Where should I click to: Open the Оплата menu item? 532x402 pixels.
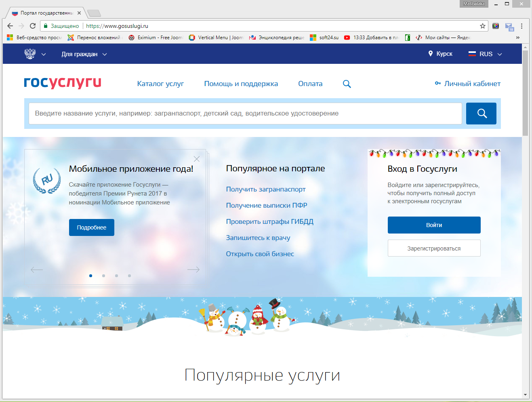310,84
